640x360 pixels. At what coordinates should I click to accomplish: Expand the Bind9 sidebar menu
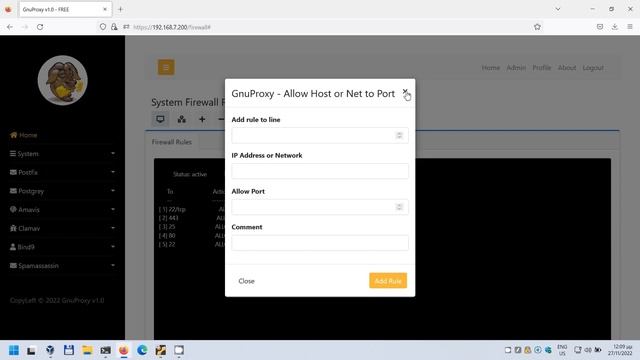click(x=62, y=247)
